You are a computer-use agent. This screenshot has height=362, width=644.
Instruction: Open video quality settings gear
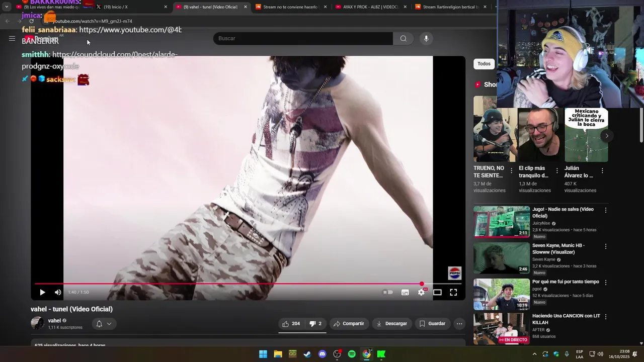[421, 292]
